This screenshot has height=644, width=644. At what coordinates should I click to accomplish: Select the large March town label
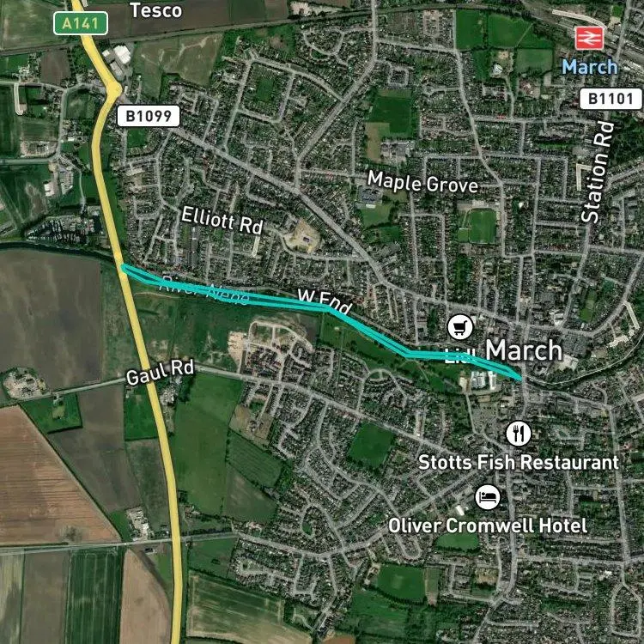tap(524, 350)
